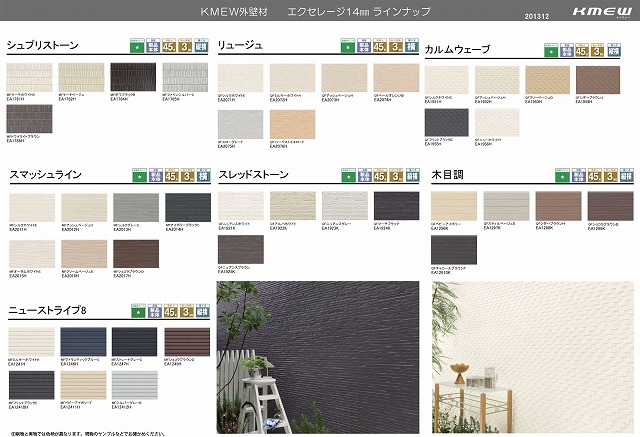
Task: Click the 縦横 badge next to シュプリストーン
Action: [201, 46]
